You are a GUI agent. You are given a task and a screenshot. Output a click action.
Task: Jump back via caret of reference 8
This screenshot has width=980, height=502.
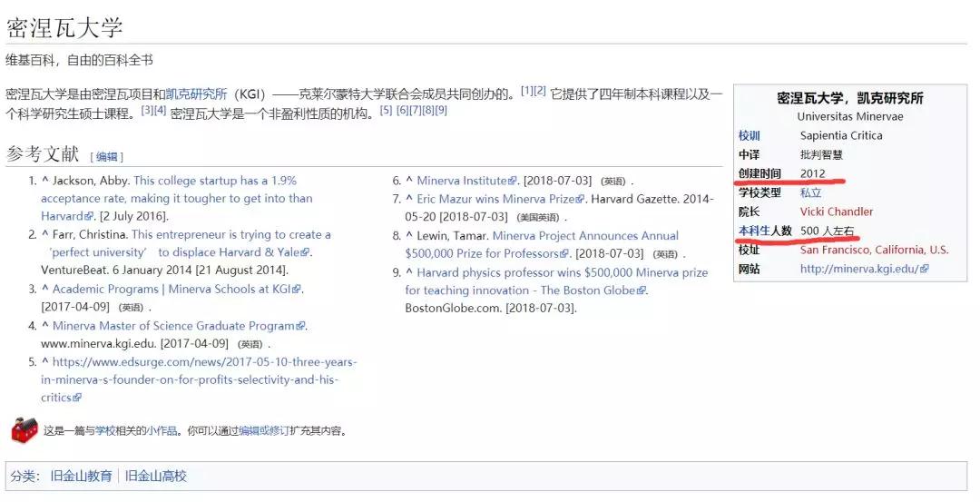click(x=408, y=236)
